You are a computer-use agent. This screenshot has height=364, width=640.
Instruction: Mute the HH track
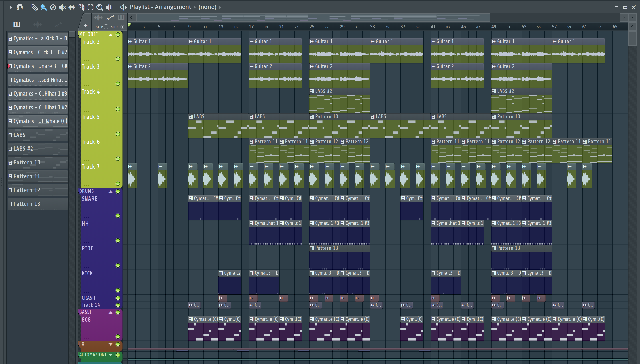pyautogui.click(x=118, y=241)
